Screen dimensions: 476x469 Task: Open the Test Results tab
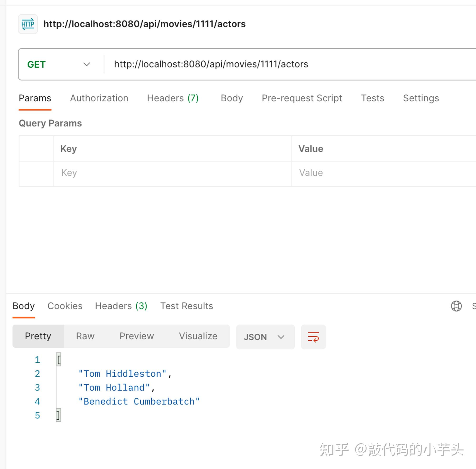[187, 306]
